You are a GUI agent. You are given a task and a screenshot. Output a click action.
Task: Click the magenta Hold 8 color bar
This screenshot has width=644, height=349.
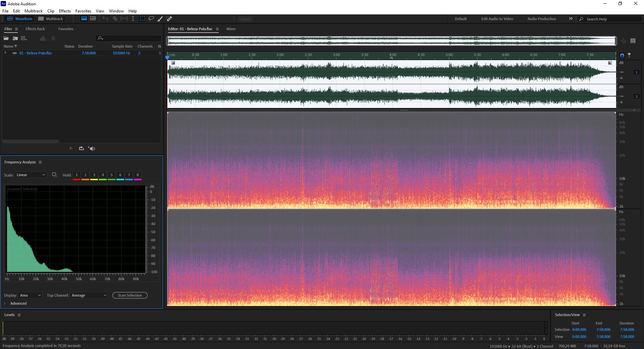click(138, 180)
